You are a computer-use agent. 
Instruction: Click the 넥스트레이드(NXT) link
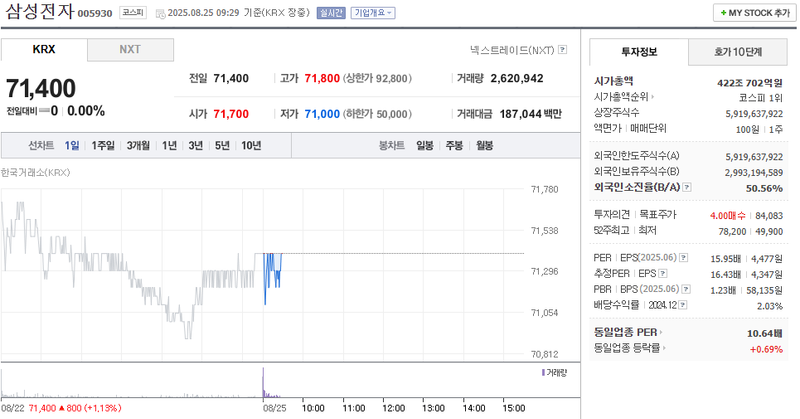coord(512,50)
